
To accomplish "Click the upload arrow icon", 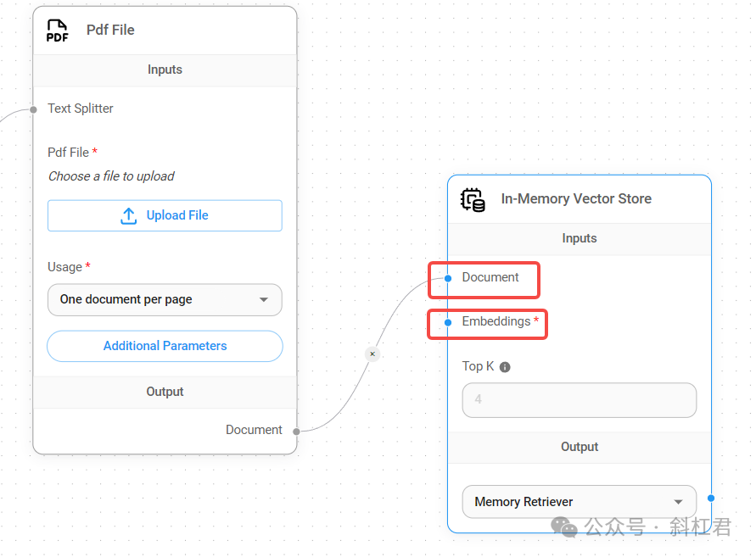I will (129, 216).
